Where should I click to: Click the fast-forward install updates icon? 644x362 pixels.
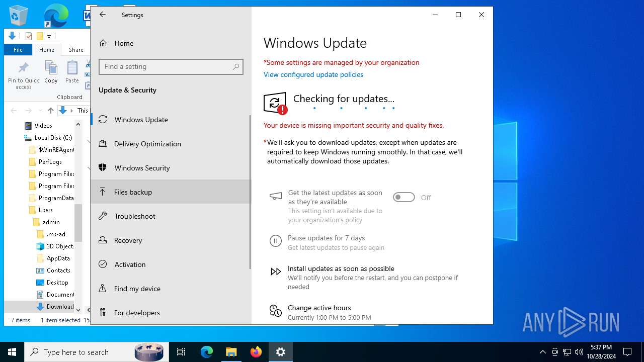click(276, 271)
